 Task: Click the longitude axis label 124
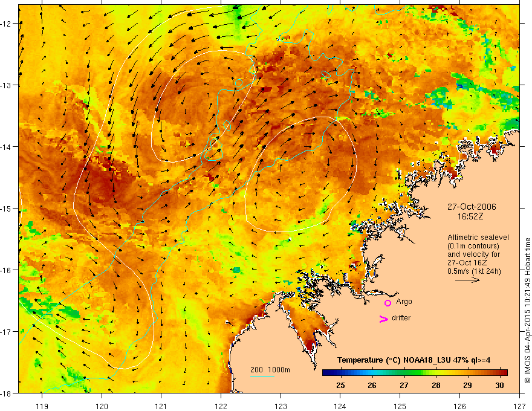(x=340, y=406)
